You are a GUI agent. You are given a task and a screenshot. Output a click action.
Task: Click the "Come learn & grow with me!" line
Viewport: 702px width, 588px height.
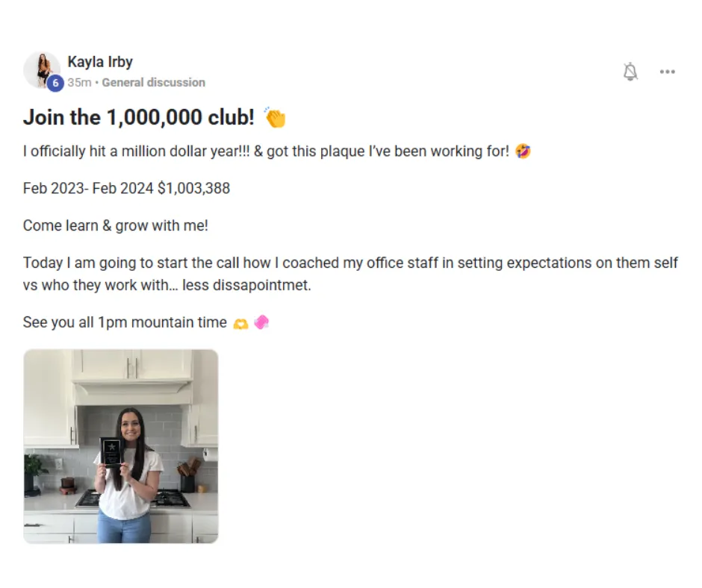tap(116, 225)
